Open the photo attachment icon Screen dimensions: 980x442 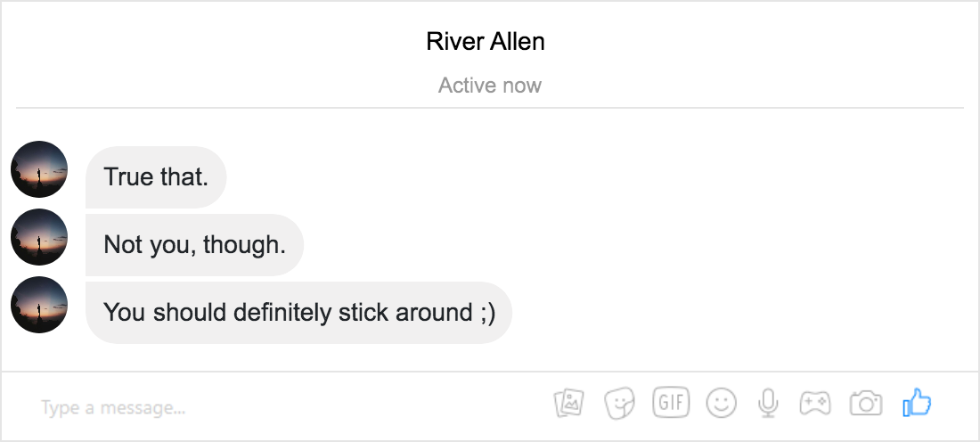[568, 403]
